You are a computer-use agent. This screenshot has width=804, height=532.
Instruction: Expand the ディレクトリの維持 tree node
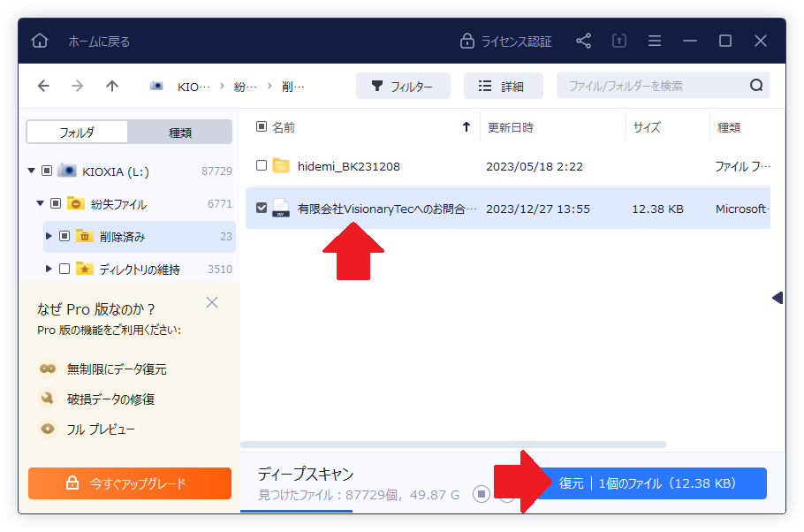point(49,269)
